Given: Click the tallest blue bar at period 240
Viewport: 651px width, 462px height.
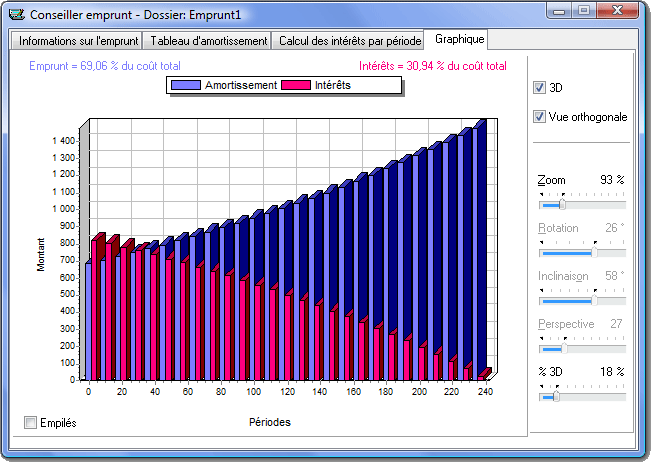Looking at the screenshot, I should [x=480, y=250].
